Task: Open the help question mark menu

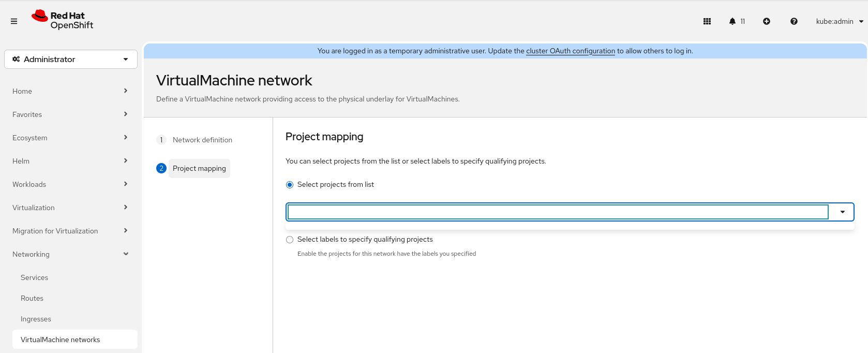Action: pos(794,21)
